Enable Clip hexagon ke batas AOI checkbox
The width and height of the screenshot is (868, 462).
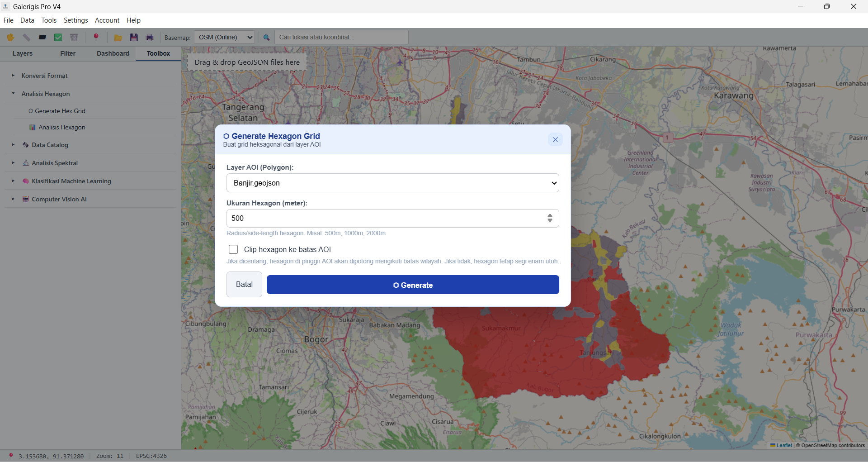click(233, 249)
